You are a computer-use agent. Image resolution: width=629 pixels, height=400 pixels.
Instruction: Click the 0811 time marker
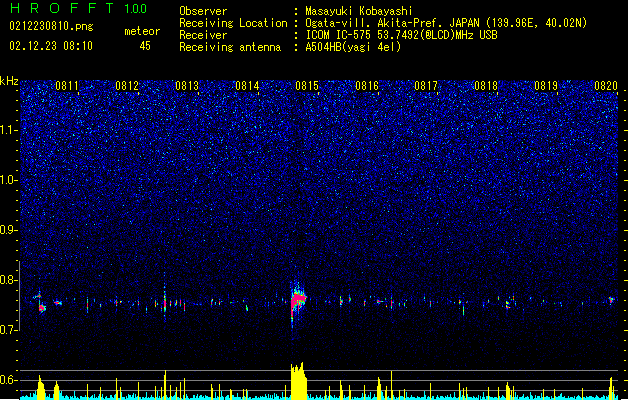tap(67, 86)
